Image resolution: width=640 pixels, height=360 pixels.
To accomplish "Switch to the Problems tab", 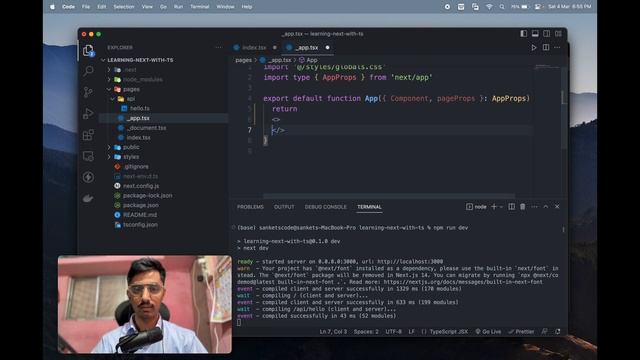I will click(x=250, y=207).
